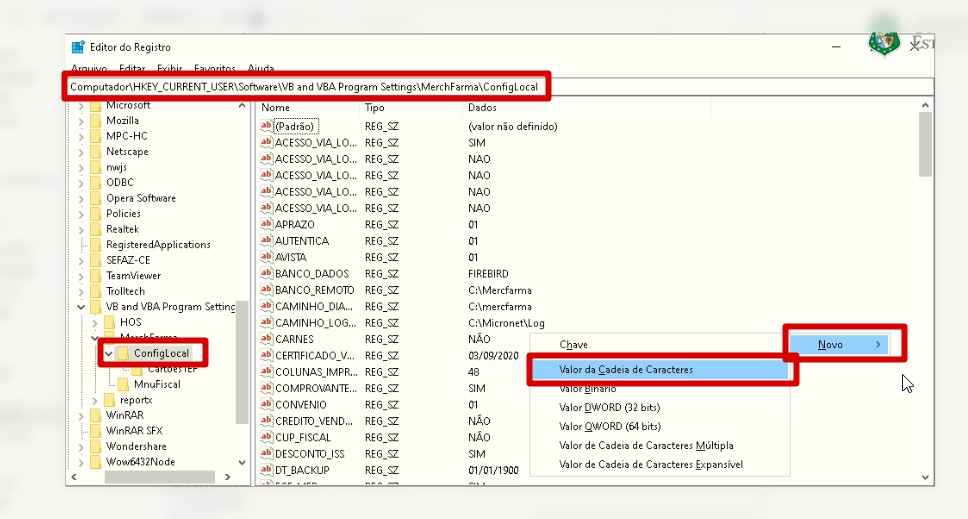
Task: Expand the Realtek registry key
Action: click(x=81, y=229)
